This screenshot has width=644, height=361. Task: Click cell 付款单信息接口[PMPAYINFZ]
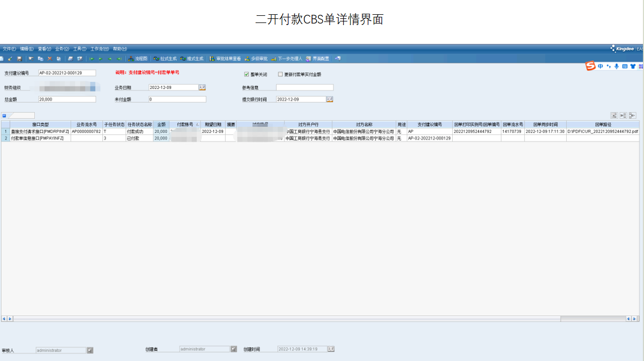[40, 138]
